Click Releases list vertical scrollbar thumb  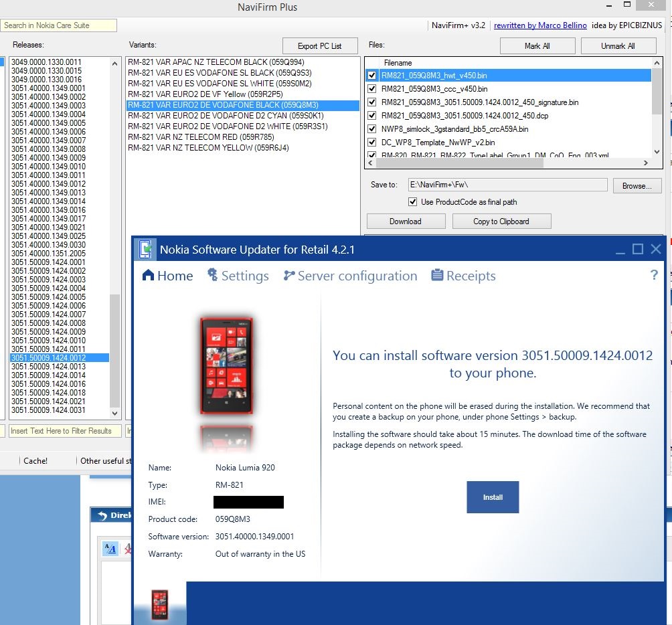click(x=114, y=351)
